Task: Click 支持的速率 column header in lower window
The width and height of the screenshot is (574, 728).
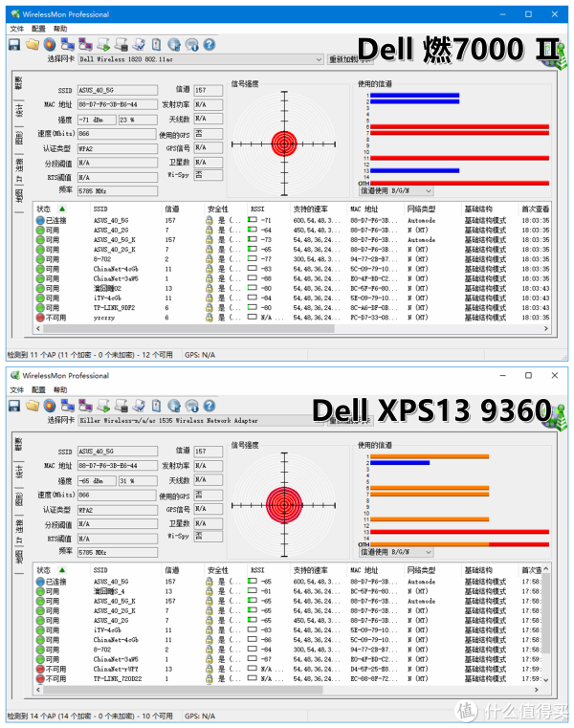Action: [x=319, y=570]
